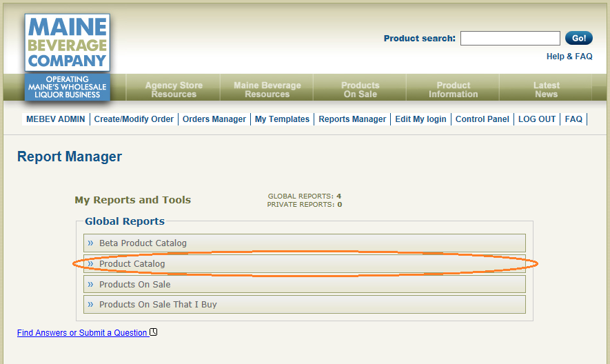Click the chevron icon beside Products On Sale
This screenshot has width=610, height=364.
point(91,284)
